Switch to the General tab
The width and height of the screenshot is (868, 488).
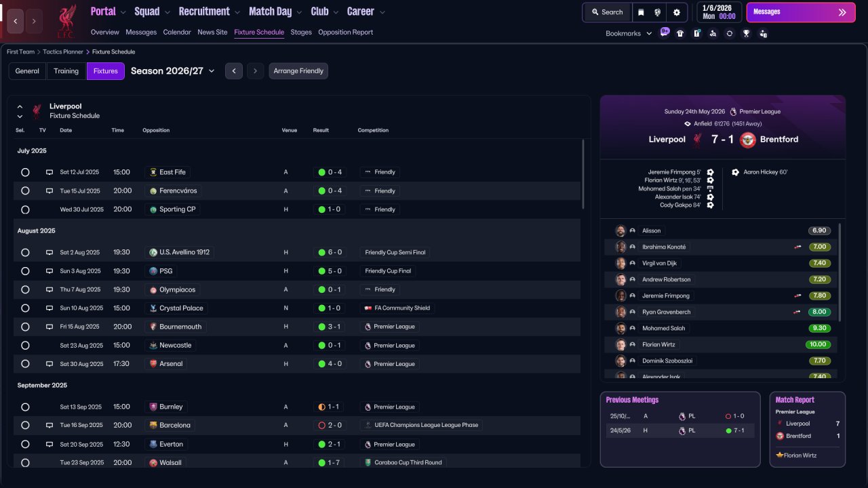tap(27, 71)
